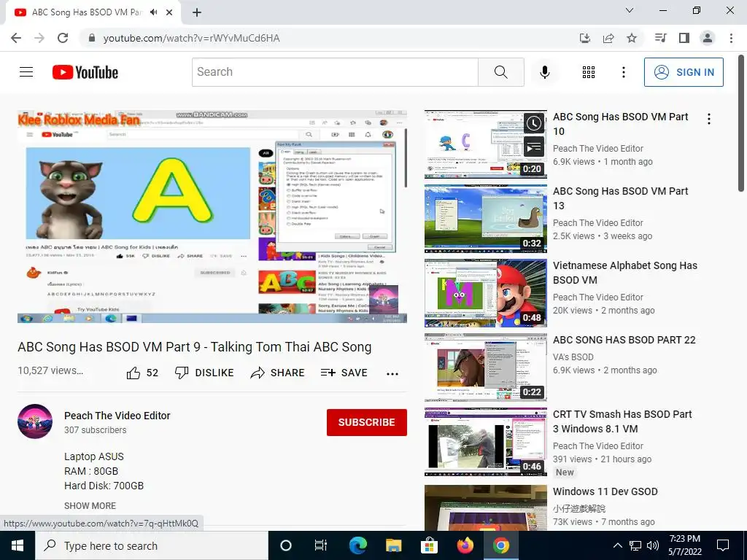
Task: Reload the page
Action: coord(63,38)
